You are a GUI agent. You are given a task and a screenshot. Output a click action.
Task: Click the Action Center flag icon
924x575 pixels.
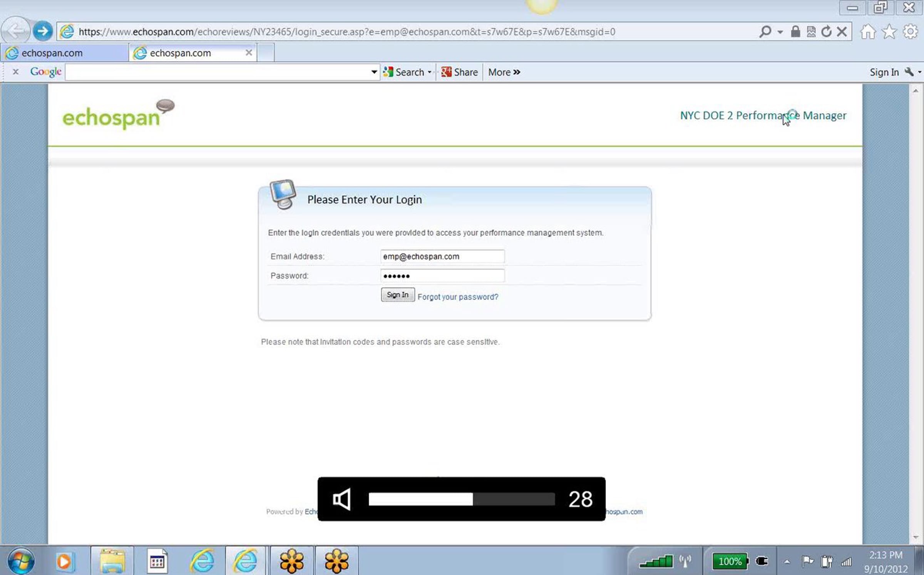807,562
